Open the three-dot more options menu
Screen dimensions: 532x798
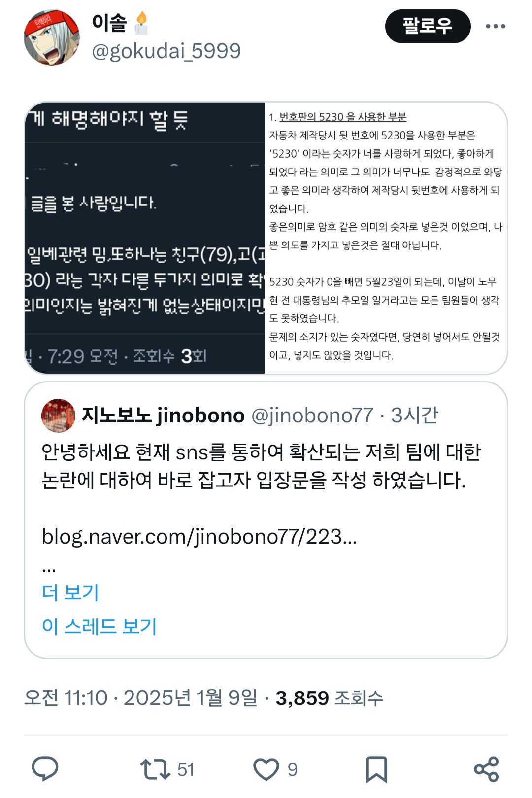coord(496,26)
